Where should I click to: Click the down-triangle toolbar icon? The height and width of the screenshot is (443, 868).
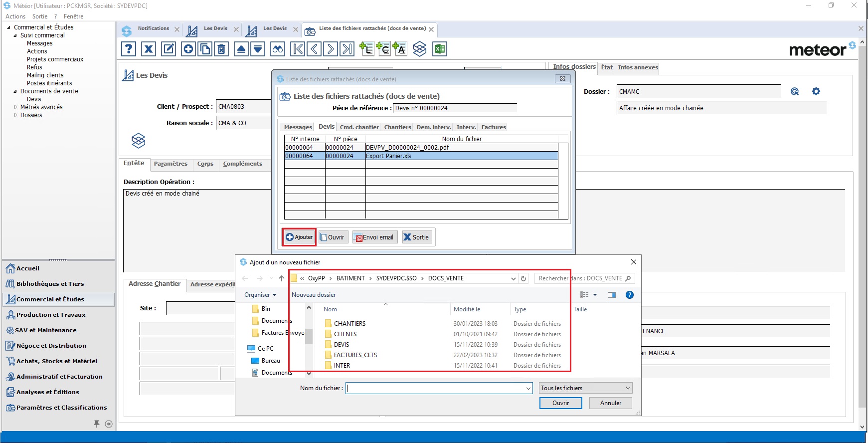[258, 49]
